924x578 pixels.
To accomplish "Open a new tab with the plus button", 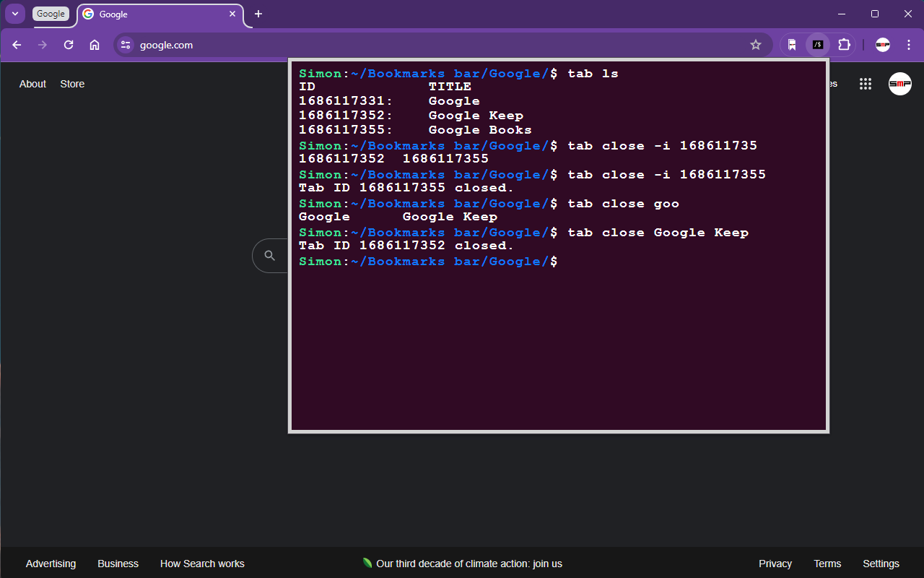I will (258, 14).
